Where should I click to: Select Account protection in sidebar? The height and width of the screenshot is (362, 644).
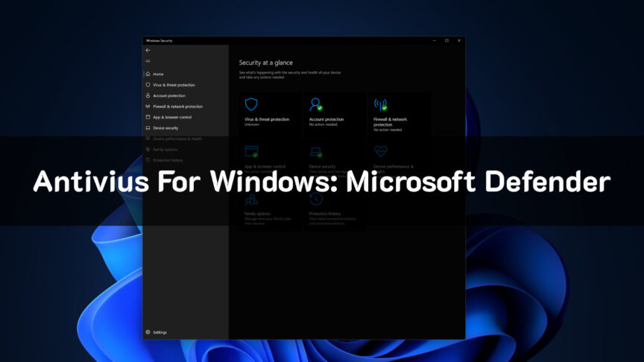pos(168,95)
